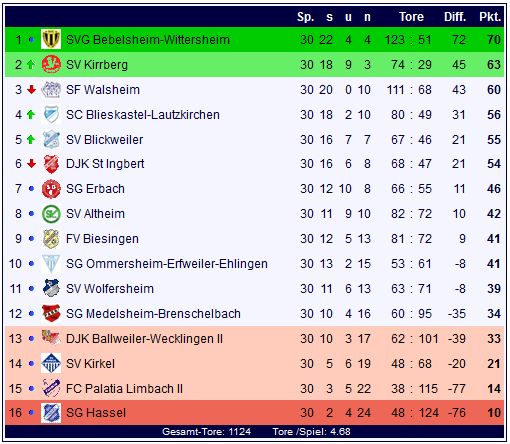
Task: Click the SV Altheim green circular logo
Action: [51, 214]
